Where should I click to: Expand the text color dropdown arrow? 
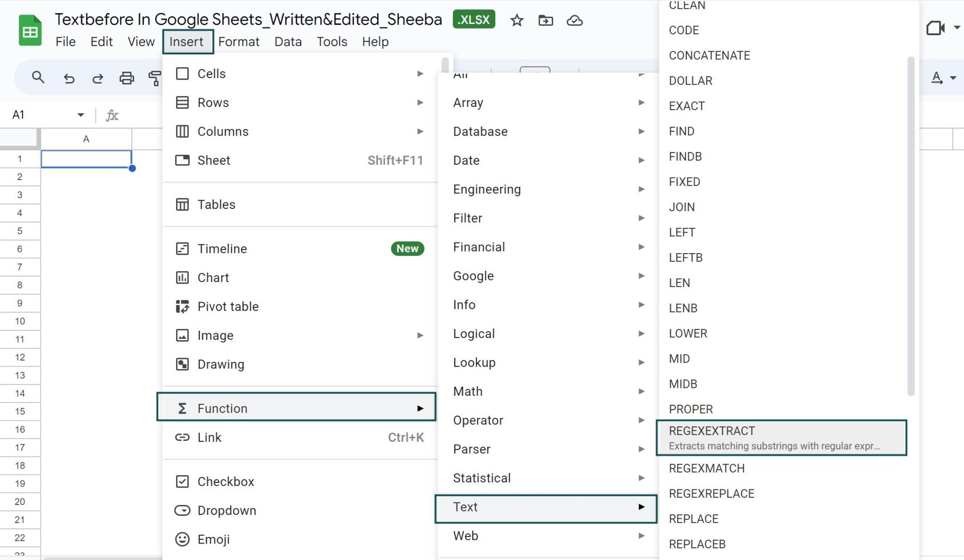point(953,78)
